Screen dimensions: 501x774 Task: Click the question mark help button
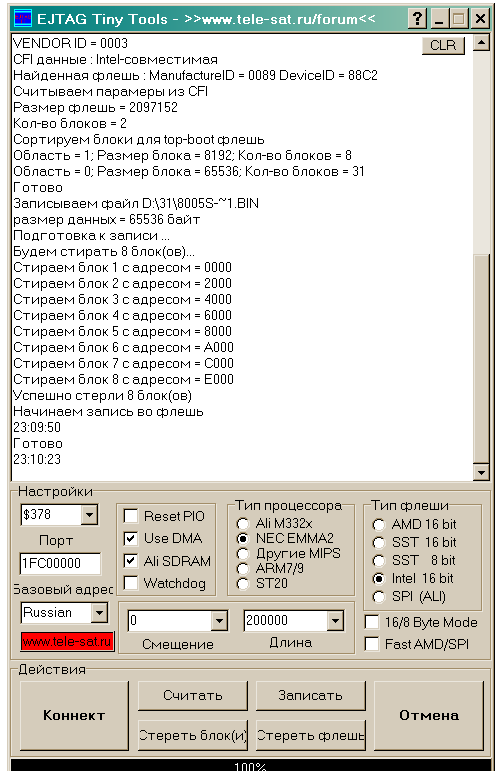(418, 19)
